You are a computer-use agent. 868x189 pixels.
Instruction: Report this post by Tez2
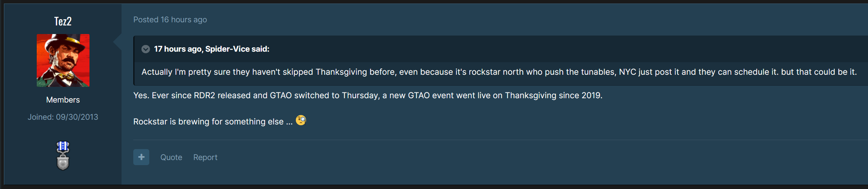205,157
